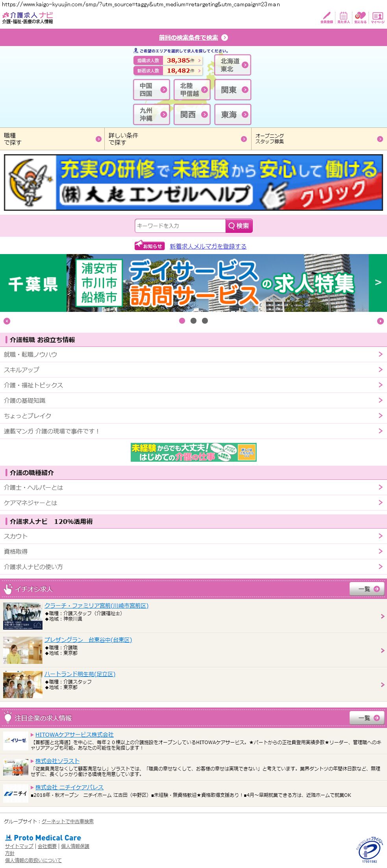The height and width of the screenshot is (868, 387).
Task: Click the 介護求人ナビ site logo
Action: coord(28,18)
